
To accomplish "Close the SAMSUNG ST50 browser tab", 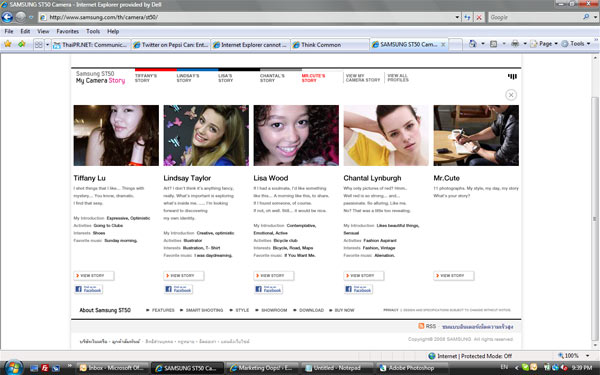I will [443, 45].
